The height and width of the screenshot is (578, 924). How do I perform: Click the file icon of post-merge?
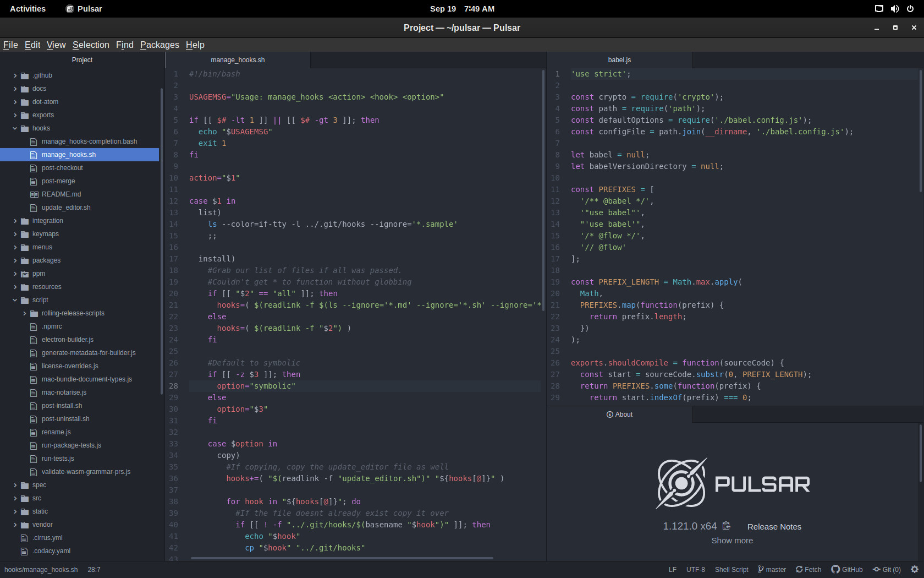coord(34,181)
